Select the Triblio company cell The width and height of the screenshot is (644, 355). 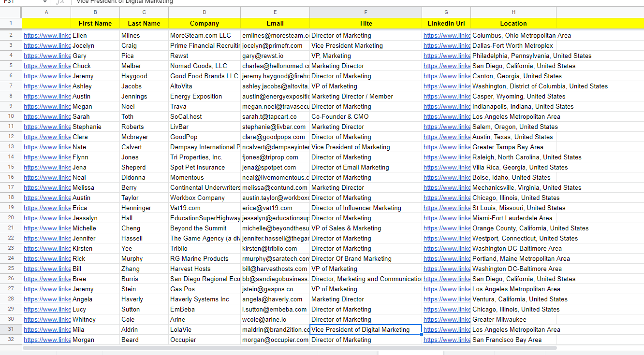click(x=205, y=248)
